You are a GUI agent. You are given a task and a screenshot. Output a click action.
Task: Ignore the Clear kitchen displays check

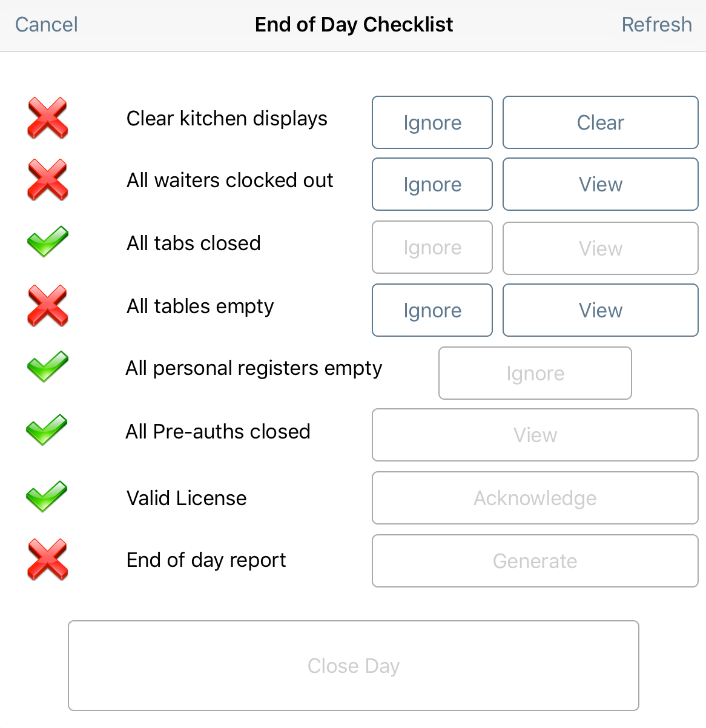click(432, 122)
